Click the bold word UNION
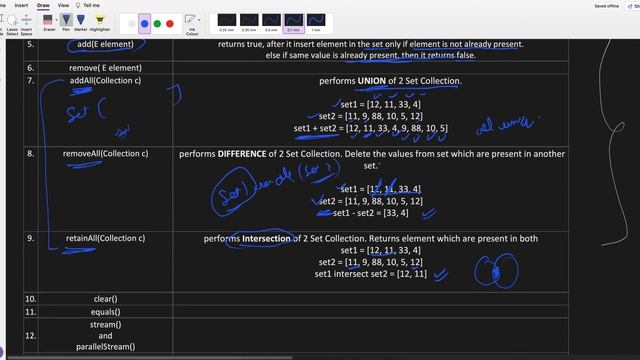 [371, 81]
